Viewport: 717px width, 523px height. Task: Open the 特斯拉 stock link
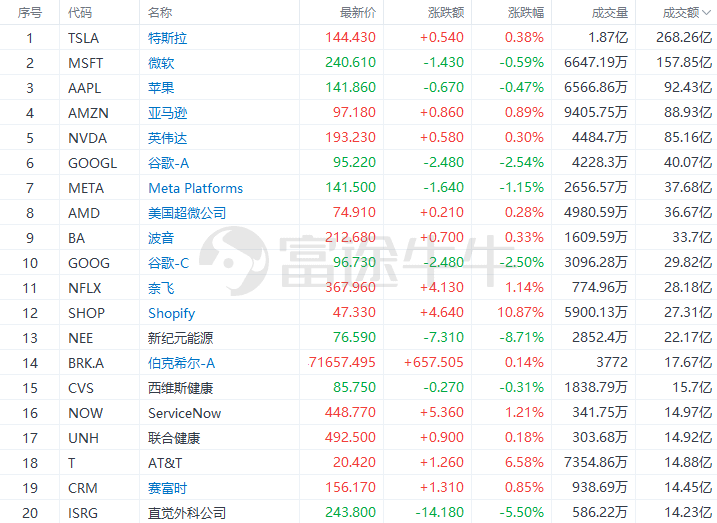[x=167, y=38]
